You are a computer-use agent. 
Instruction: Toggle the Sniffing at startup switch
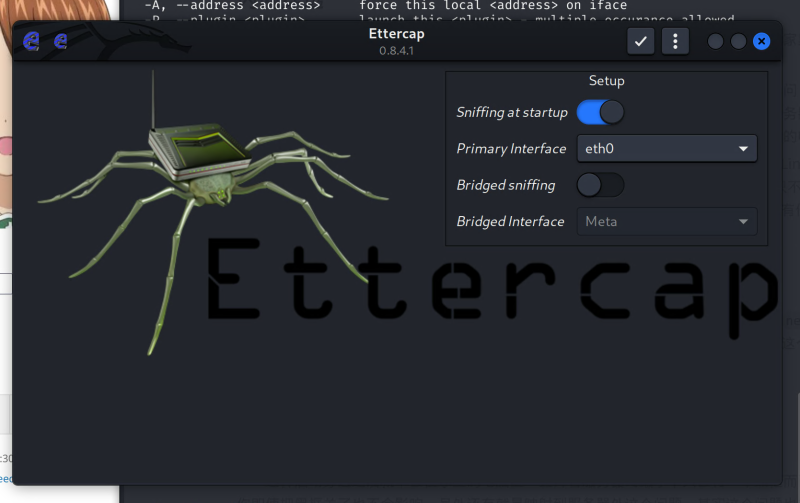point(600,112)
